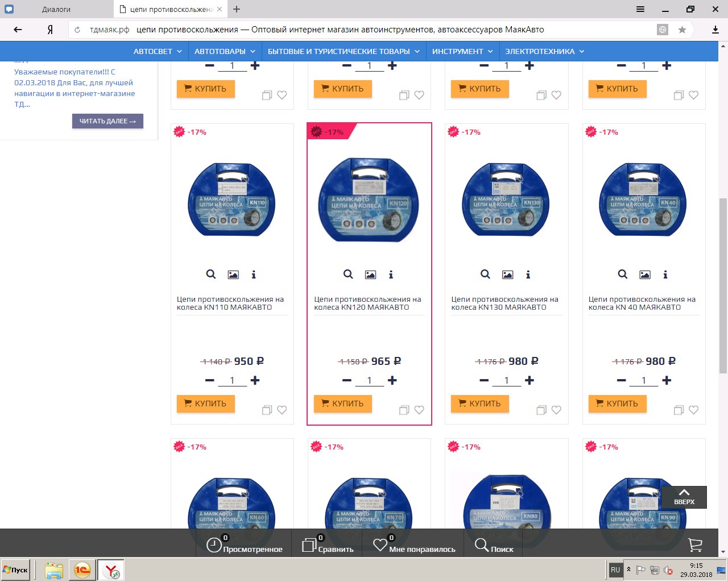The width and height of the screenshot is (728, 582).
Task: Buy KN120 chains with КУПИТЬ button
Action: [342, 404]
